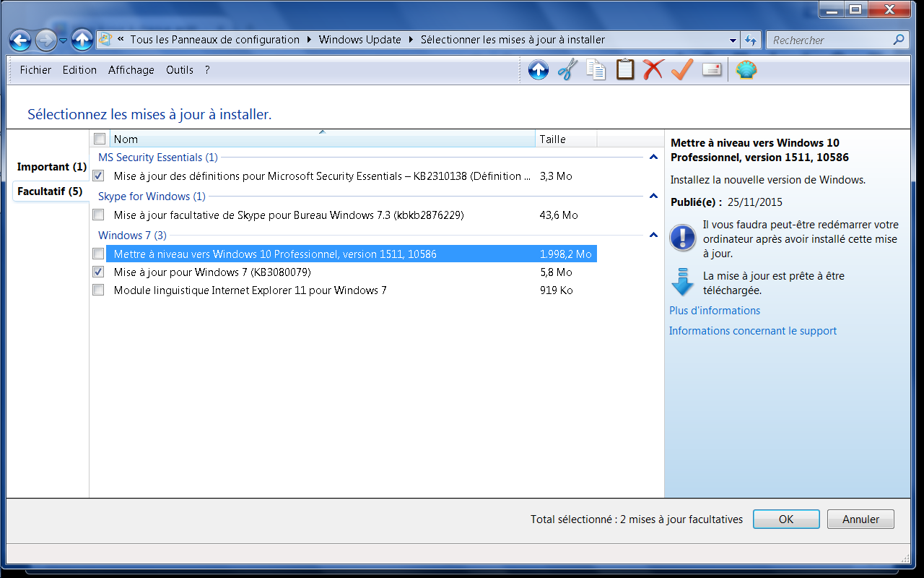Image resolution: width=924 pixels, height=578 pixels.
Task: Go back with the Back arrow button
Action: point(21,40)
